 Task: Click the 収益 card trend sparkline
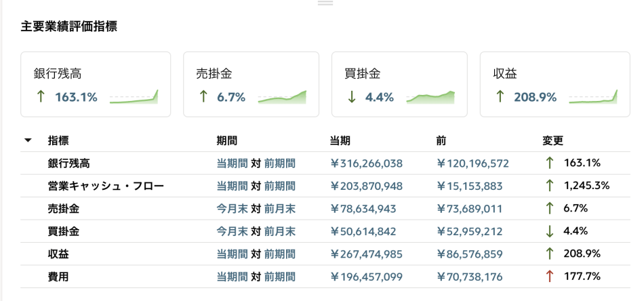pos(593,98)
